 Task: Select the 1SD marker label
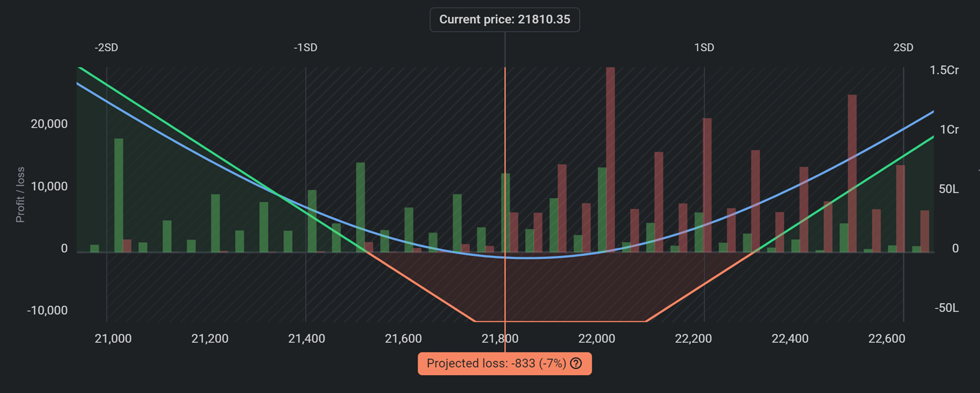704,48
